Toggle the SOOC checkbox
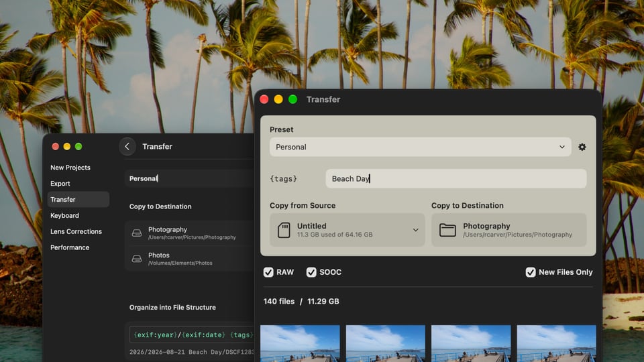 311,272
